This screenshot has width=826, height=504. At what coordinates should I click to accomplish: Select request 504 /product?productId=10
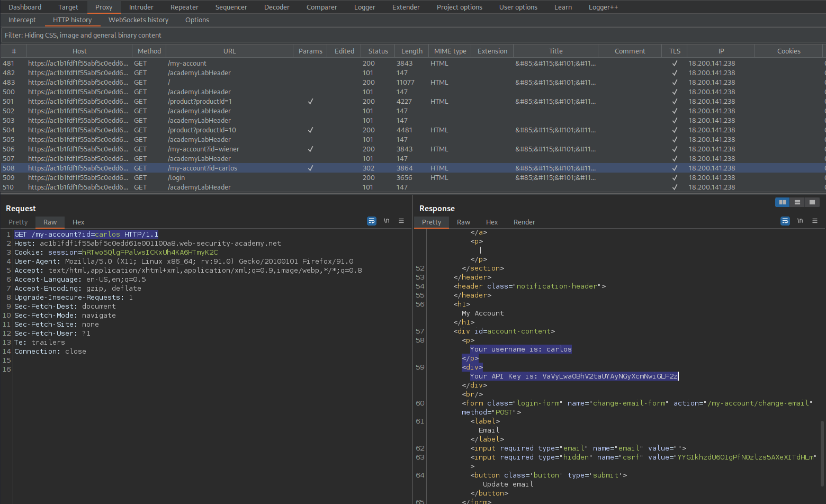pos(413,130)
